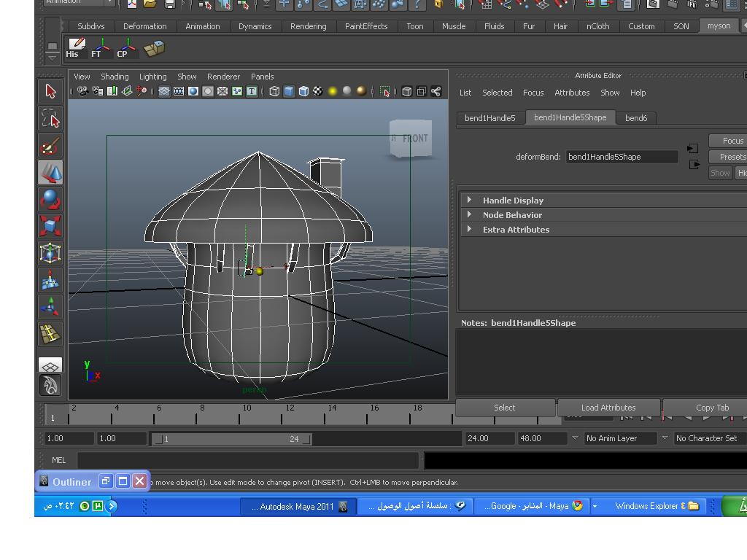Viewport: 747px width, 560px height.
Task: Toggle Use All Lights yellow sphere icon
Action: click(333, 91)
